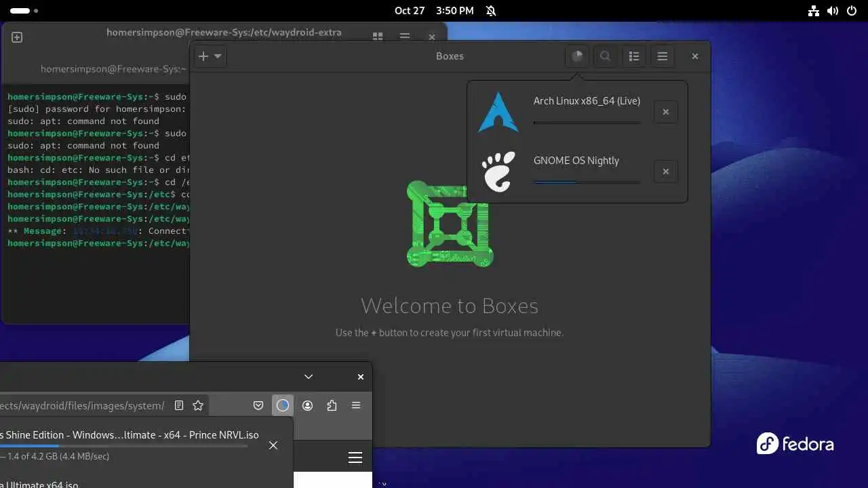Open the search button in Boxes header
868x488 pixels.
pyautogui.click(x=606, y=56)
